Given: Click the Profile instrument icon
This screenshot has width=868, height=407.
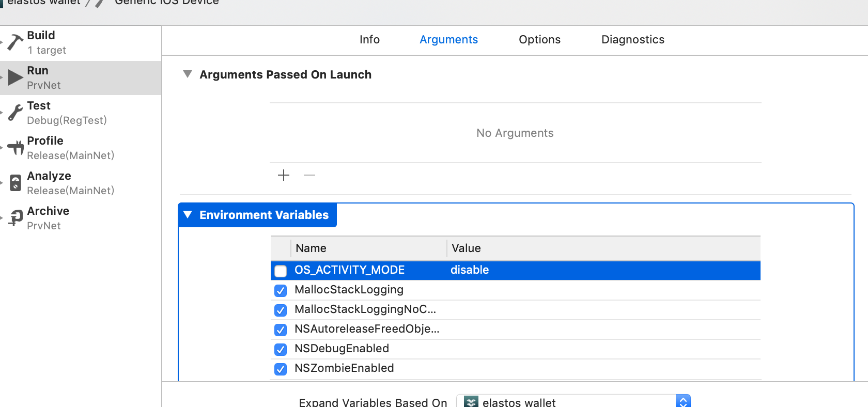Looking at the screenshot, I should click(x=16, y=148).
